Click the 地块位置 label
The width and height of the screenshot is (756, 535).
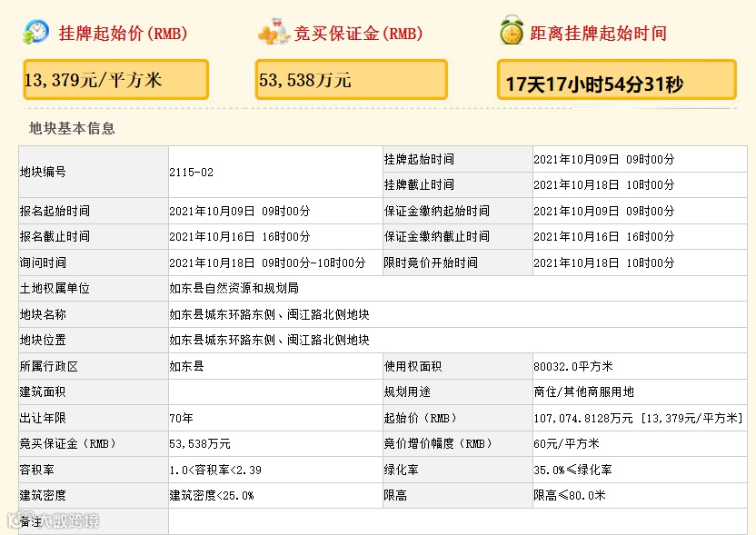[x=43, y=340]
